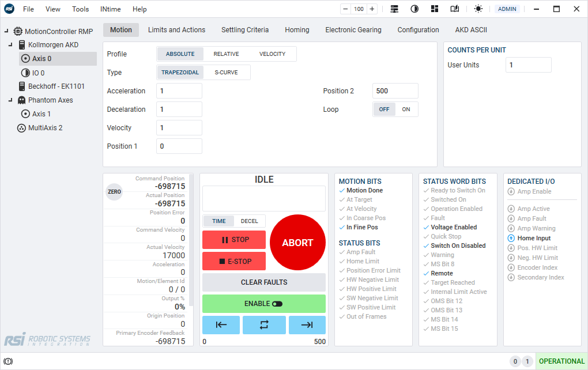Viewport: 588px width, 370px height.
Task: Click CLEAR FAULTS button
Action: click(264, 282)
